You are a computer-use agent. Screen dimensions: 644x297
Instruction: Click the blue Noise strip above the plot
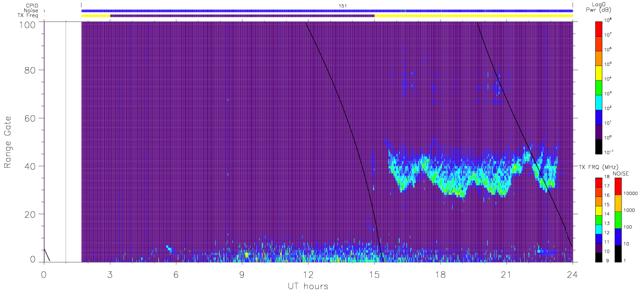(x=327, y=10)
